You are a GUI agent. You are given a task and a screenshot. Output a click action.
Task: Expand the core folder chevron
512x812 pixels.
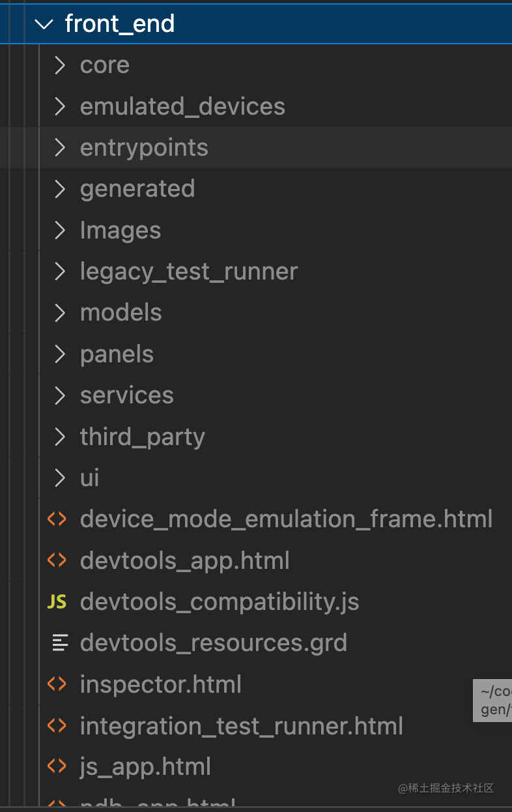click(60, 65)
